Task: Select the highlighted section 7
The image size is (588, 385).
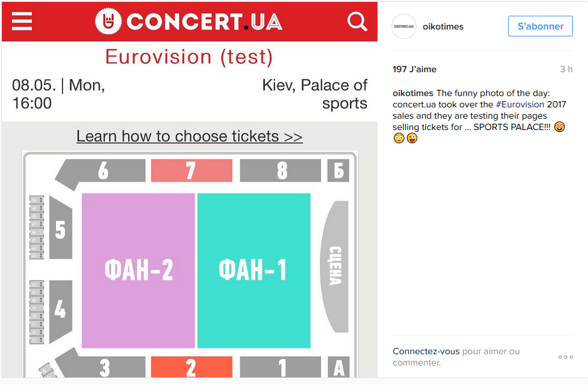Action: pos(192,171)
